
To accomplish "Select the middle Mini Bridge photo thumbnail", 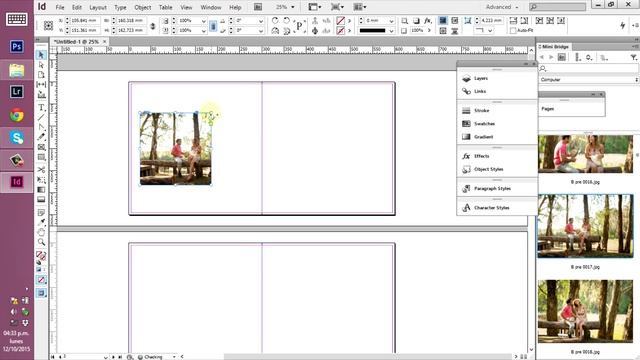I will (x=585, y=226).
